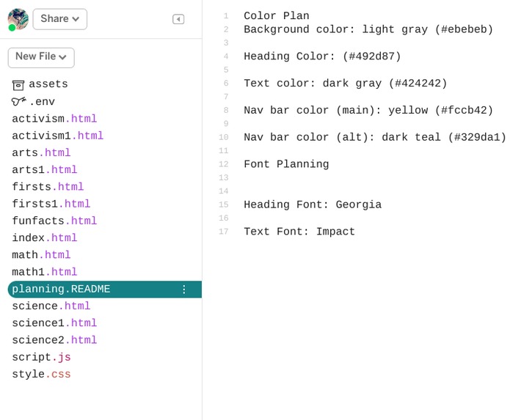Viewport: 510px width, 420px height.
Task: Select arts.html in file list
Action: pos(41,152)
